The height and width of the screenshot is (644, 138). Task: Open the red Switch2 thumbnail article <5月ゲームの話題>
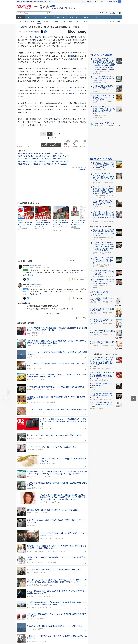[x=28, y=424]
